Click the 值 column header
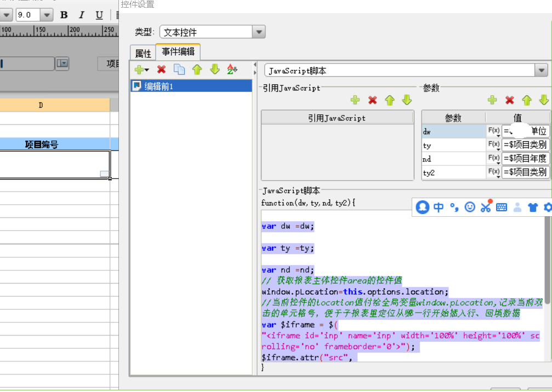552x392 pixels. (x=517, y=118)
